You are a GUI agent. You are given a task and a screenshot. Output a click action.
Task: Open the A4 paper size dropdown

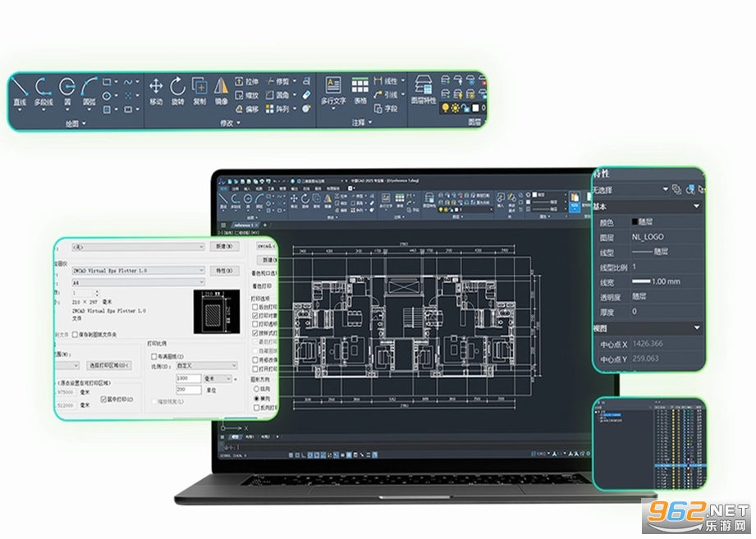tap(138, 282)
